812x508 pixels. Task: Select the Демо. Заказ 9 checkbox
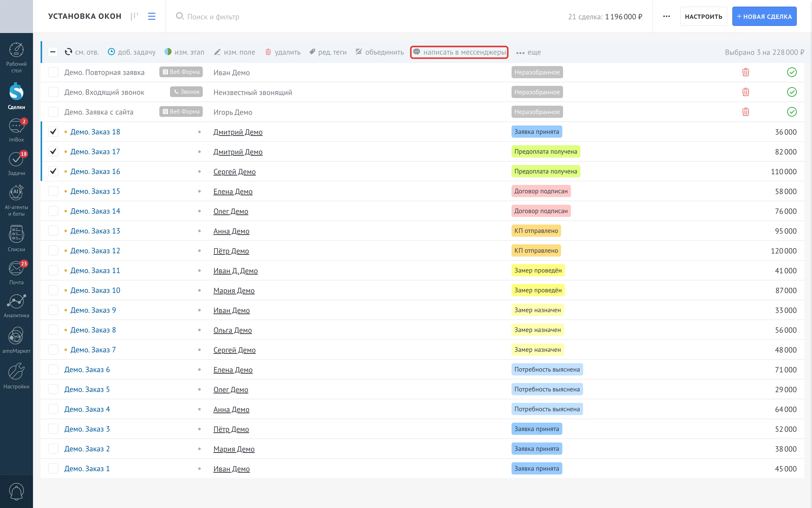[x=53, y=310]
